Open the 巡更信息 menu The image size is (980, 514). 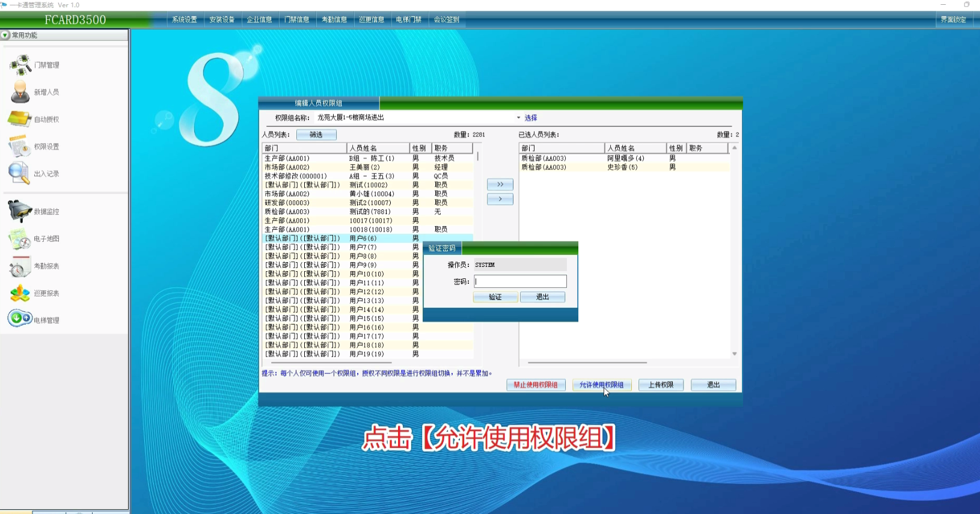[372, 20]
